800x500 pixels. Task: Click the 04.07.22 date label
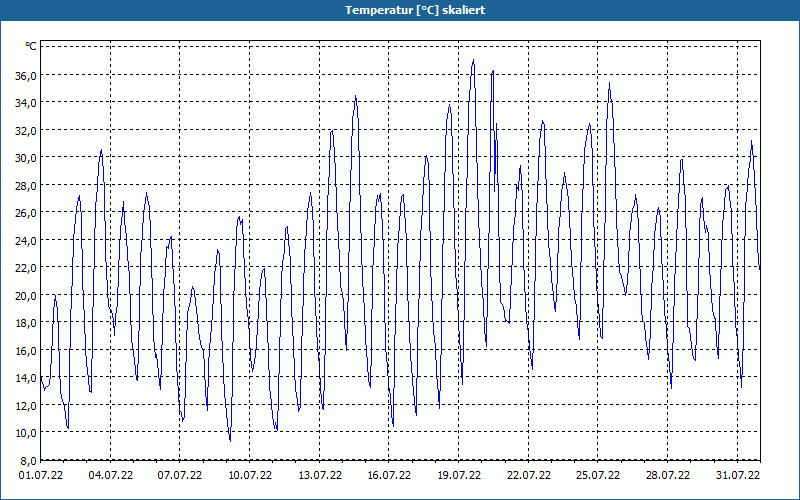point(111,475)
